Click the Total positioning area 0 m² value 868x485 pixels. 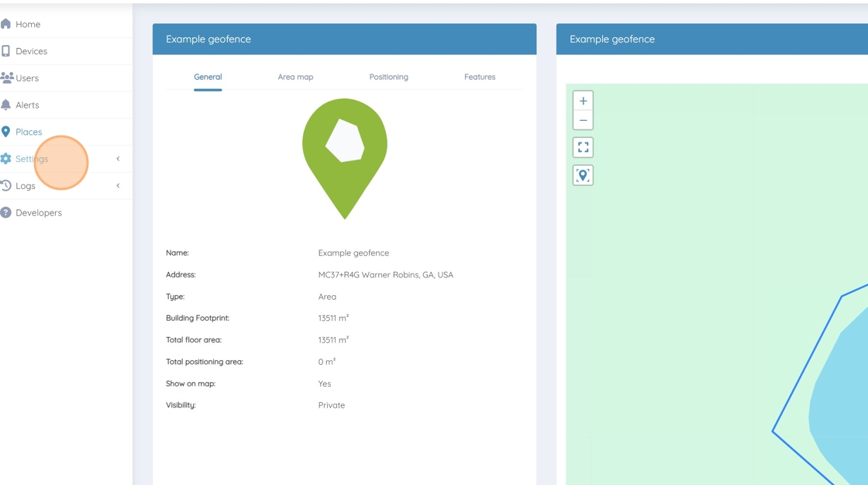326,362
